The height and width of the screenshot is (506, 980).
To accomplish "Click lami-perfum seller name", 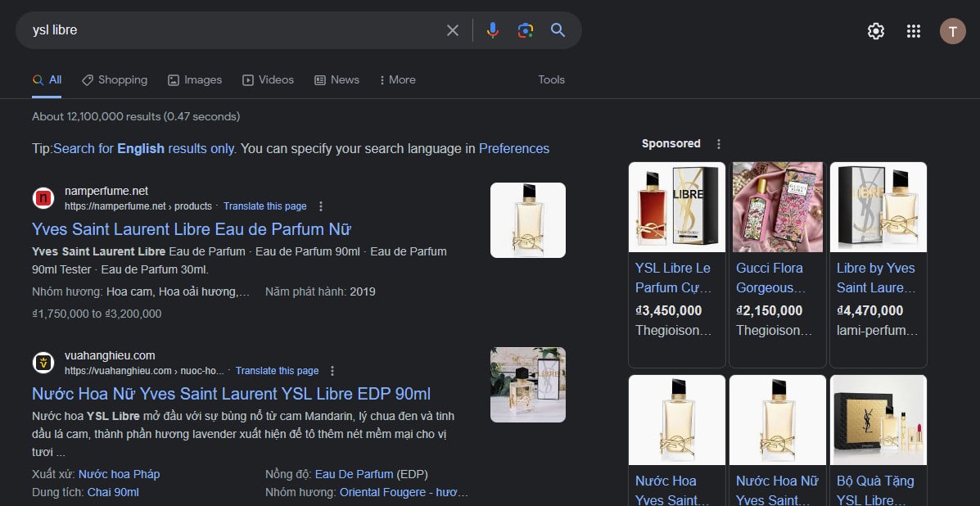I will 878,331.
